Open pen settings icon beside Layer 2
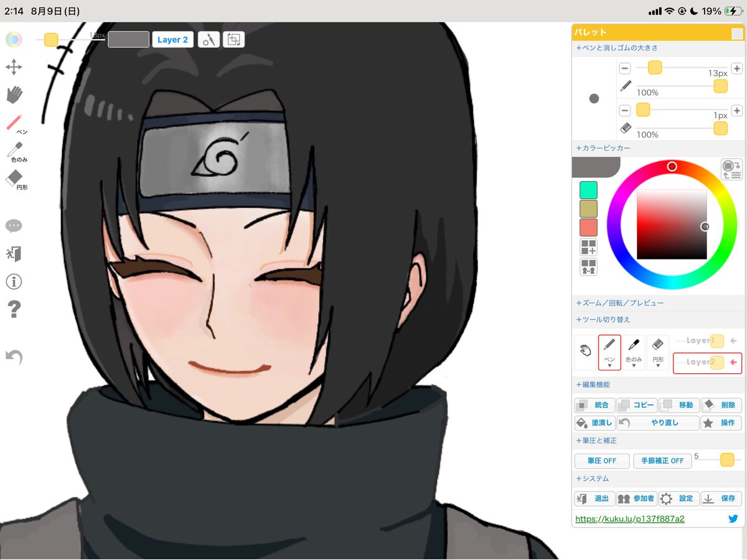 [209, 40]
